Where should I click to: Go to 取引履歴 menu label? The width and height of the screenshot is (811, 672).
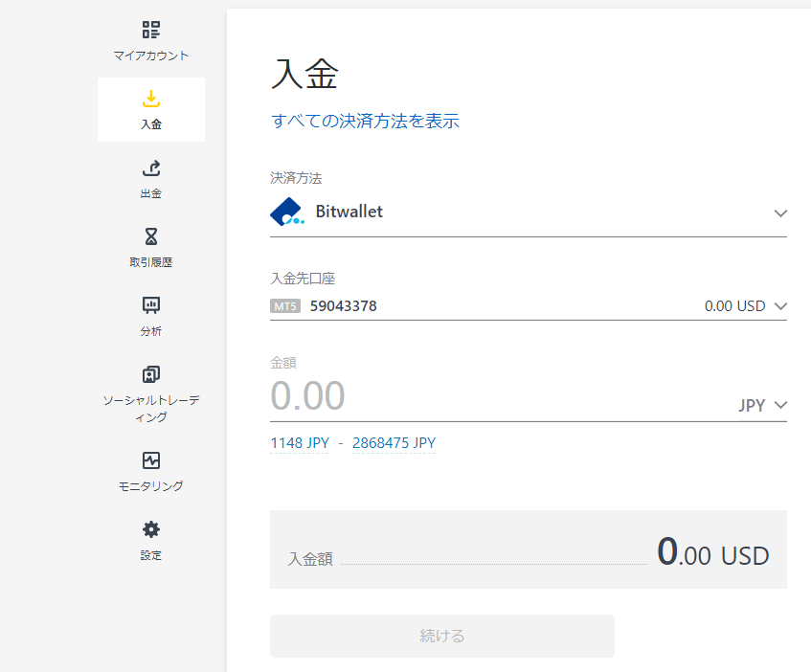click(x=151, y=262)
